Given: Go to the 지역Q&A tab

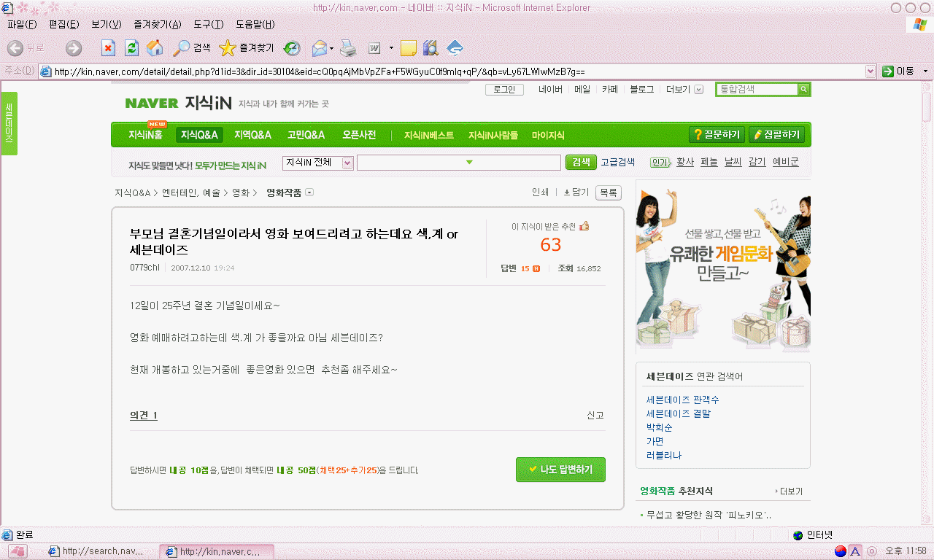Looking at the screenshot, I should (252, 135).
